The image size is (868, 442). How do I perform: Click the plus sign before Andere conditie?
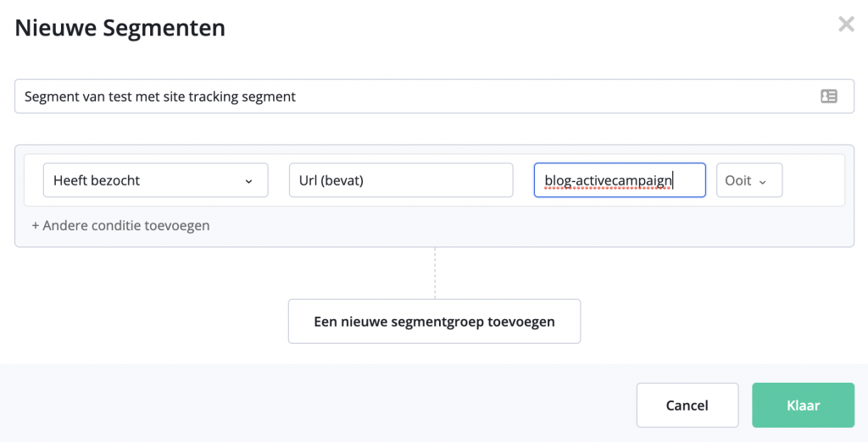click(36, 226)
